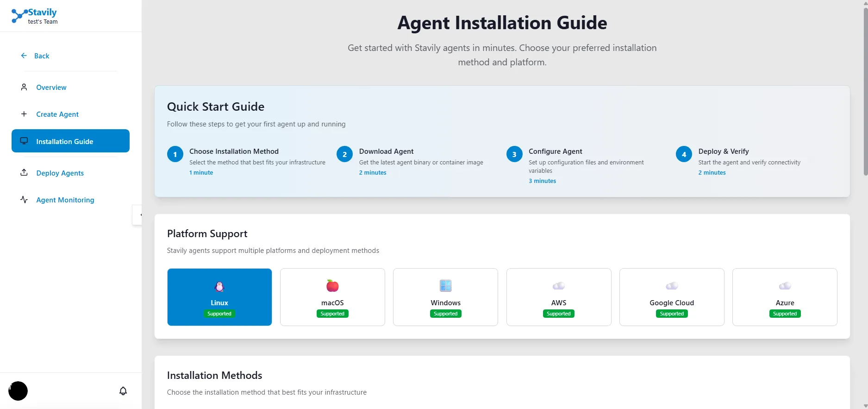Screen dimensions: 868x409
Task: Click the "Download Agent" step title
Action: [386, 151]
